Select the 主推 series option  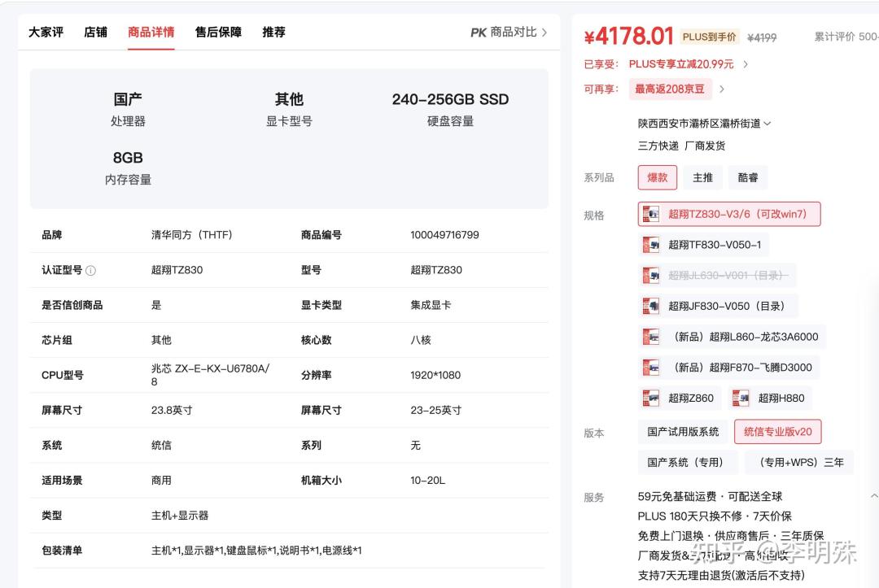click(x=702, y=177)
